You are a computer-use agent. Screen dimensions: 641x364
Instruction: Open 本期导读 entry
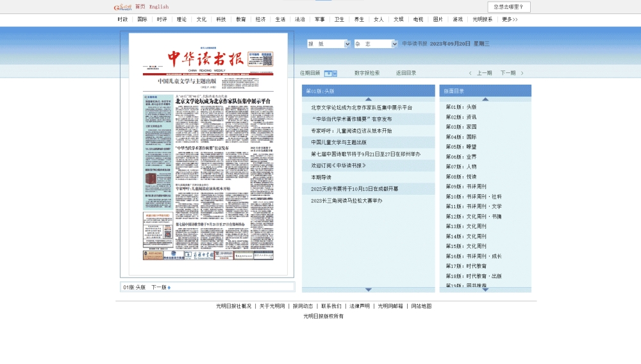pyautogui.click(x=321, y=178)
